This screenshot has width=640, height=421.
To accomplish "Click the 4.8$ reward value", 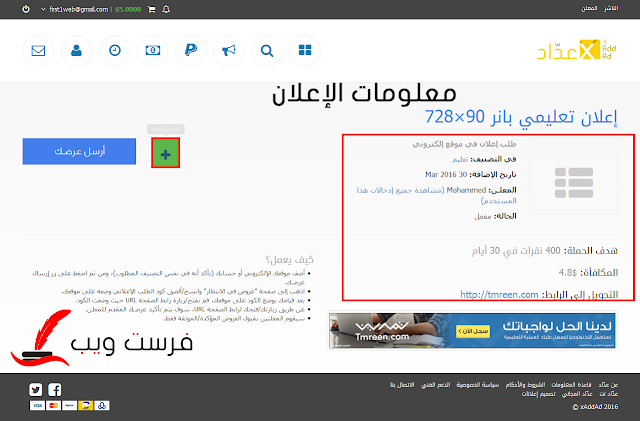I will (x=567, y=272).
